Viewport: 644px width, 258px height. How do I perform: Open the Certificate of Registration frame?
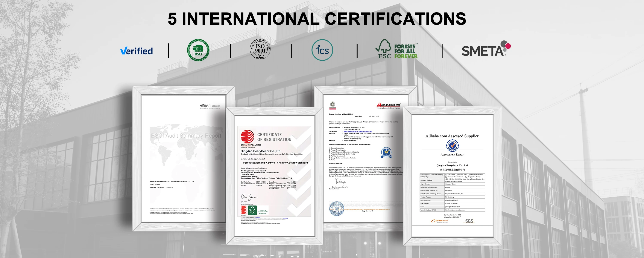click(274, 175)
